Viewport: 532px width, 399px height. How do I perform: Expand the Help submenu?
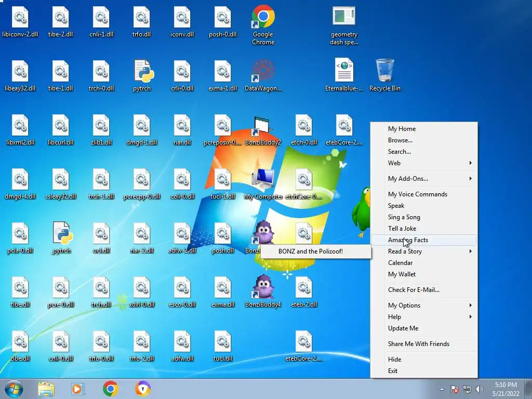pyautogui.click(x=424, y=316)
